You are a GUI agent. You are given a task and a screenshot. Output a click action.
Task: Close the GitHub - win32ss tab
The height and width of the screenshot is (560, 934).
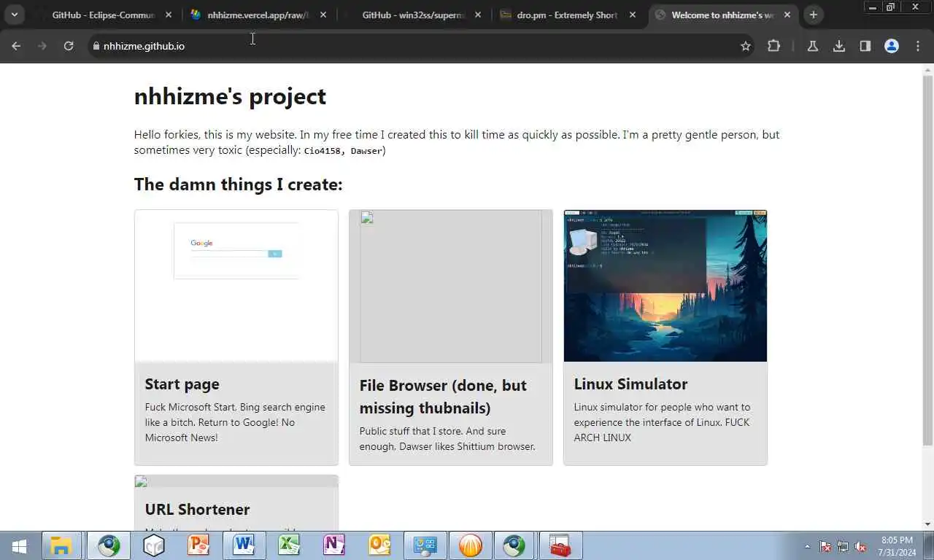tap(478, 15)
